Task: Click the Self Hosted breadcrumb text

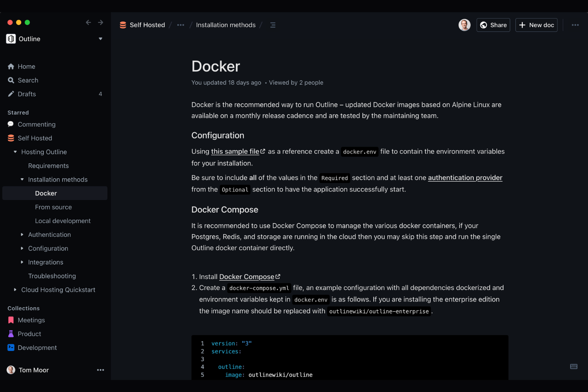Action: [x=147, y=25]
